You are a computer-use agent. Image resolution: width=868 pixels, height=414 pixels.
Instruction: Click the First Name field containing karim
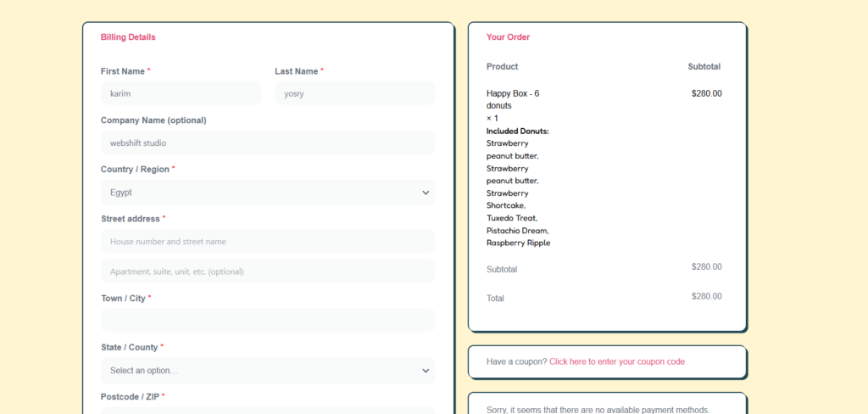click(181, 93)
